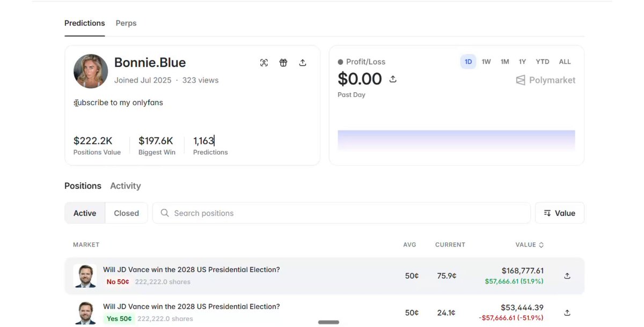The height and width of the screenshot is (327, 644).
Task: Click the $53,444.39 position value
Action: click(x=522, y=308)
